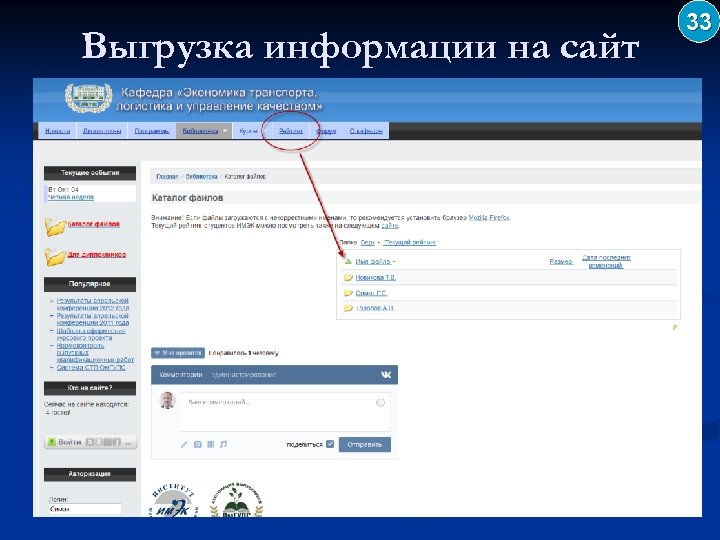Open the Рейтинг menu item
This screenshot has height=540, width=720.
[291, 131]
